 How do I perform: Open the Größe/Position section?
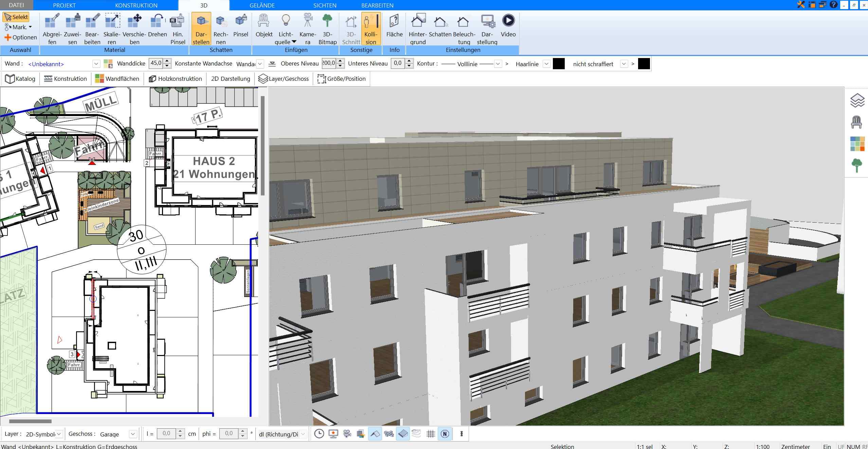[341, 79]
